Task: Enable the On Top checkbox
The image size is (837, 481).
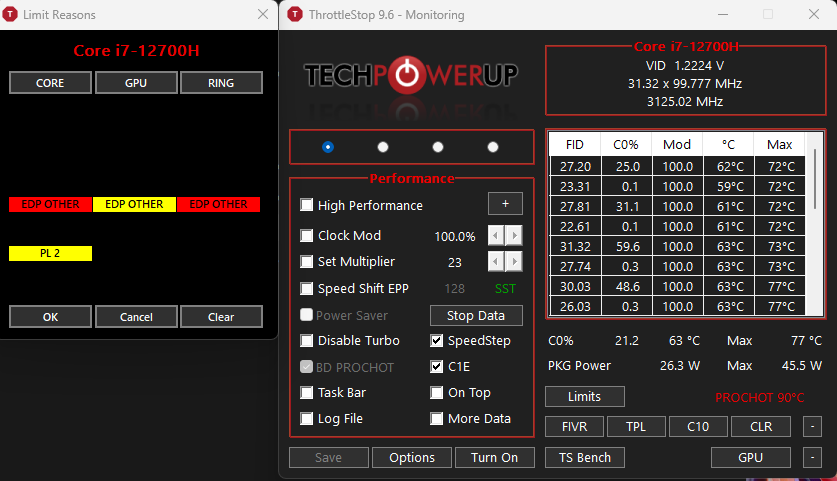Action: click(437, 393)
